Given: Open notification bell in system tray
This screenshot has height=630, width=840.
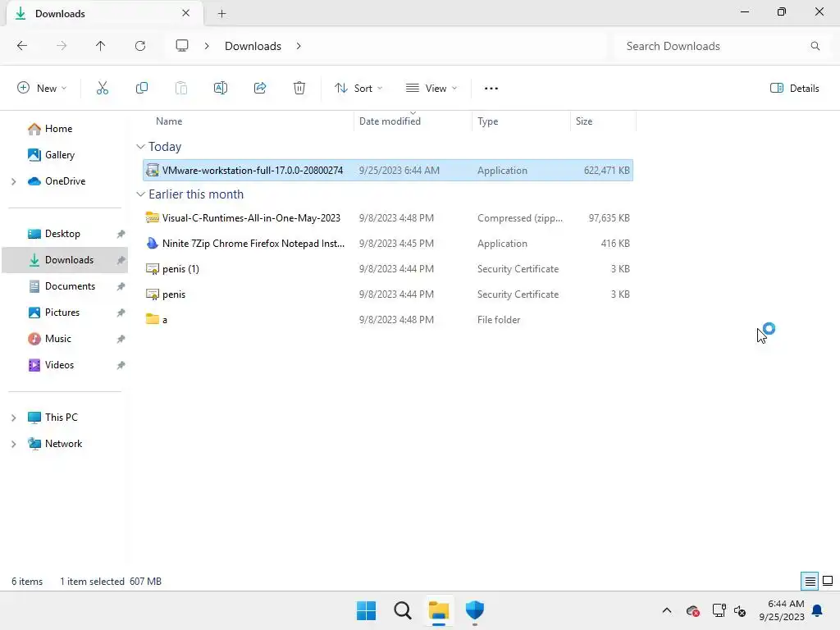Looking at the screenshot, I should coord(818,610).
